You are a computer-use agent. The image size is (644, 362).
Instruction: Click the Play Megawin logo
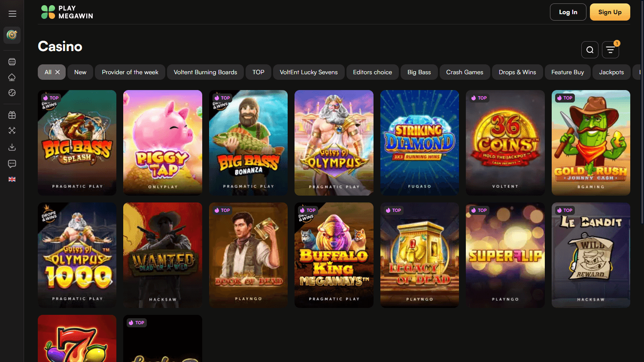click(67, 12)
